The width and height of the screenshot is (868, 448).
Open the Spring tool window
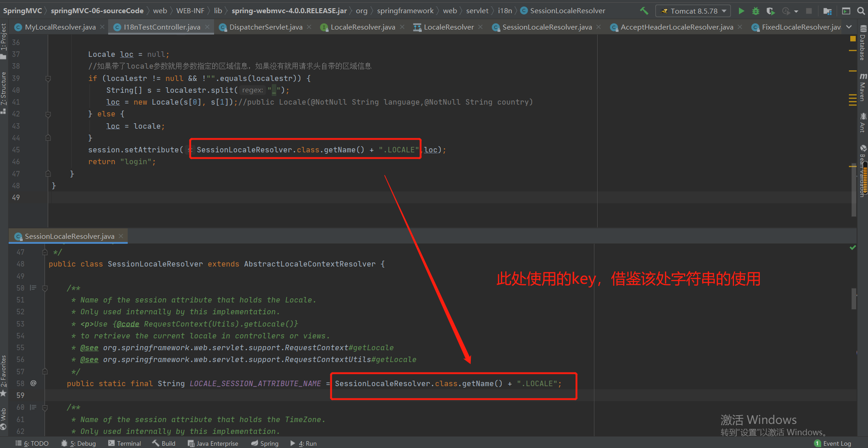click(x=265, y=443)
